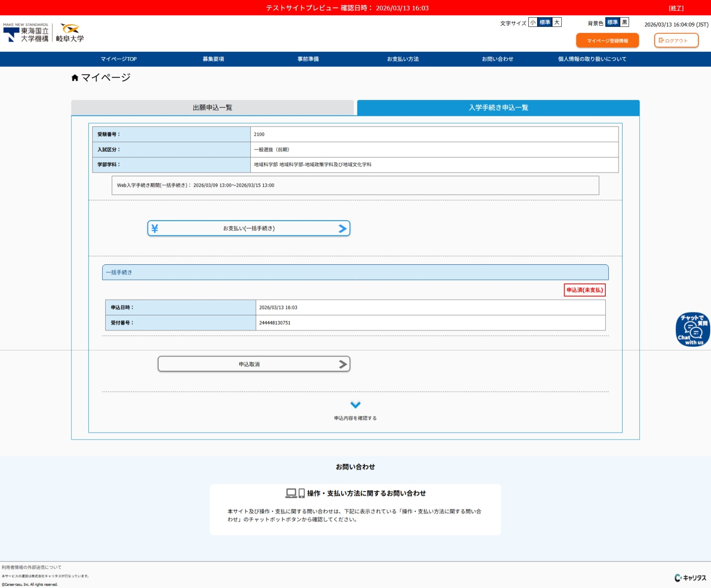Expand 申込内容を確認する chevron
Image resolution: width=711 pixels, height=588 pixels.
click(355, 405)
